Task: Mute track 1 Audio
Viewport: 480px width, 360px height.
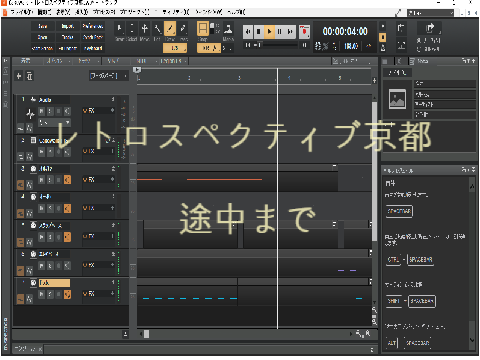Action: 42,111
